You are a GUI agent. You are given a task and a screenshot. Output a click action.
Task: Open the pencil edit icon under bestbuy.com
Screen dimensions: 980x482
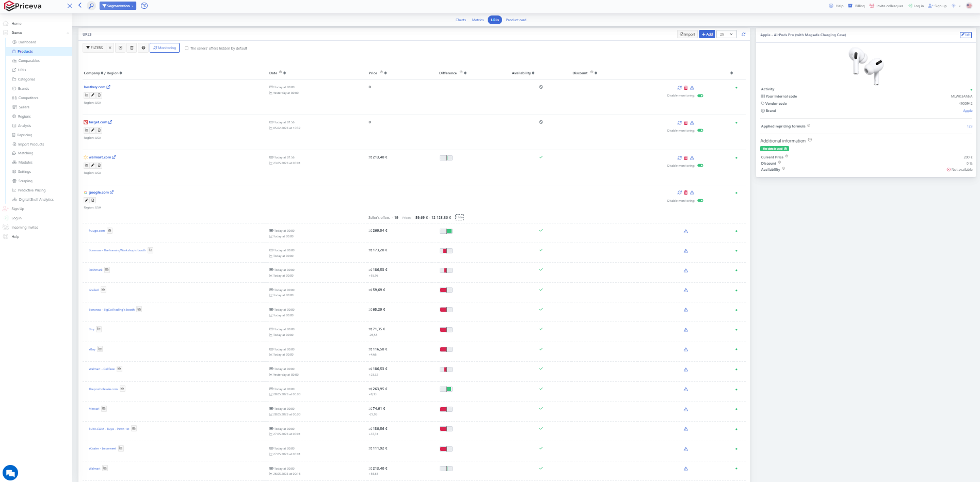click(92, 94)
